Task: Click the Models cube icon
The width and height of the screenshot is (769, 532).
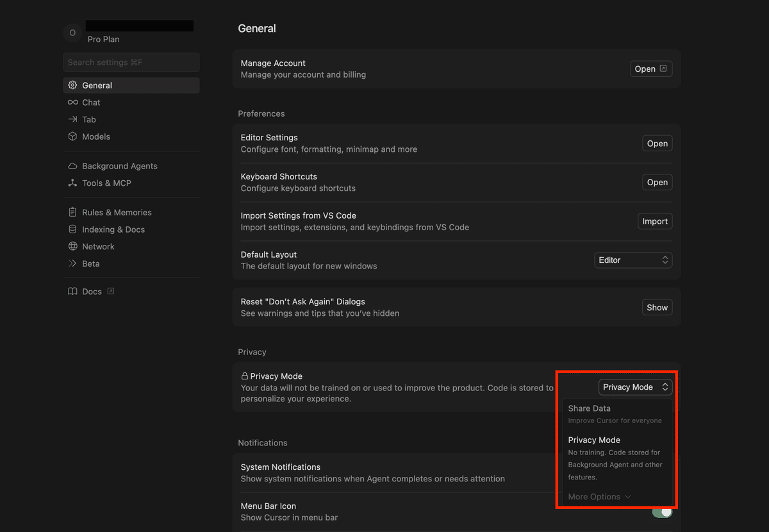Action: [72, 137]
